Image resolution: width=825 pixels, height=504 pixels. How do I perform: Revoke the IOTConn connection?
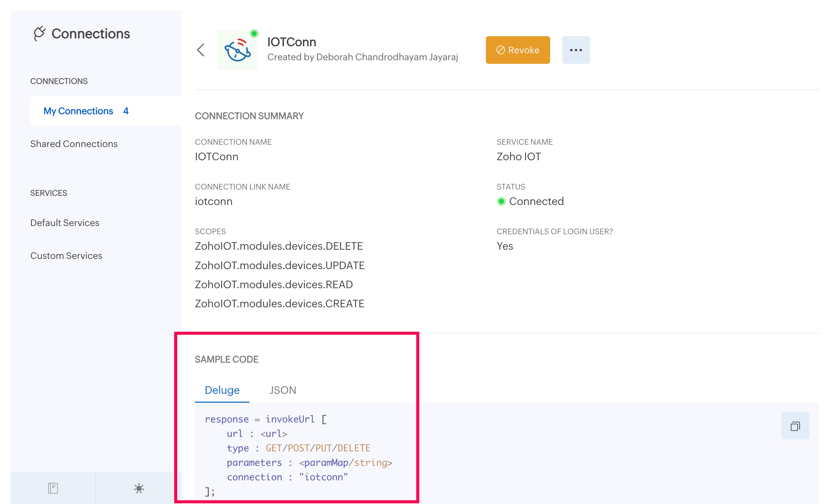(518, 50)
